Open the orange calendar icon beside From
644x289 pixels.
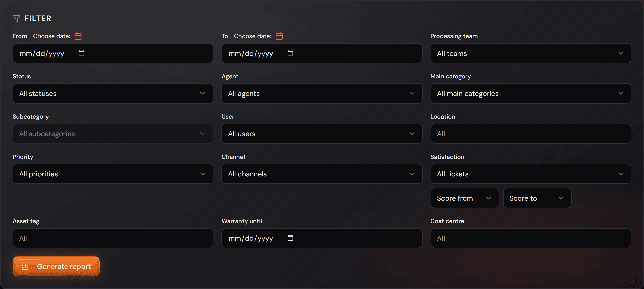coord(78,36)
